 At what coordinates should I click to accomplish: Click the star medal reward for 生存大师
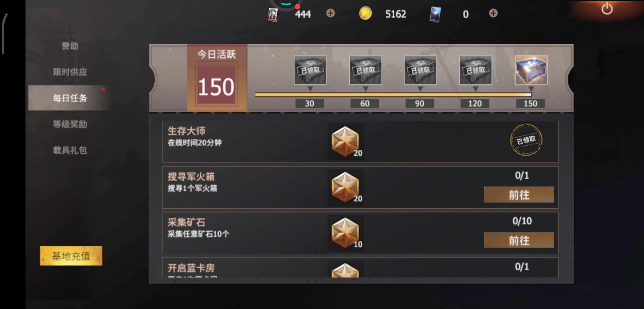tap(346, 142)
